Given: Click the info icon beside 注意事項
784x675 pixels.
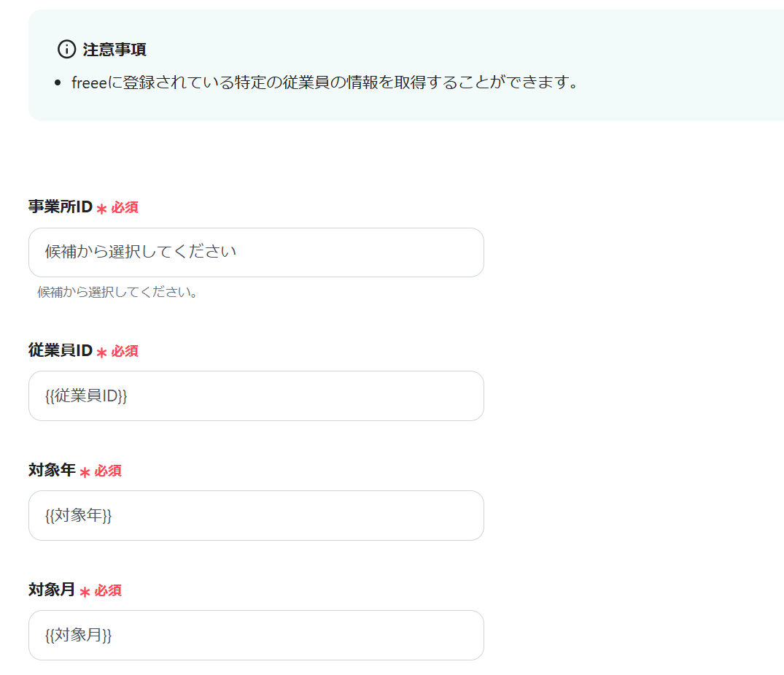Looking at the screenshot, I should [66, 50].
